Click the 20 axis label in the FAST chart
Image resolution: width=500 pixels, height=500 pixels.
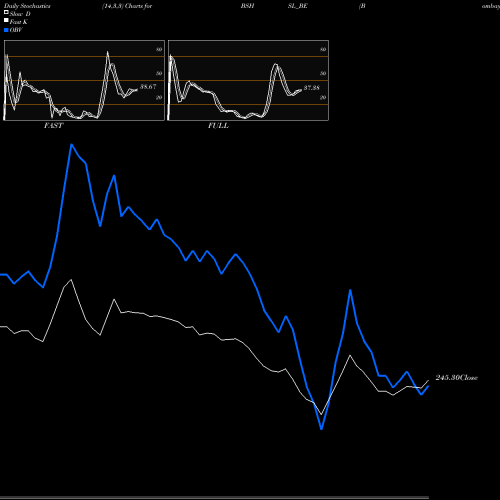tap(159, 97)
